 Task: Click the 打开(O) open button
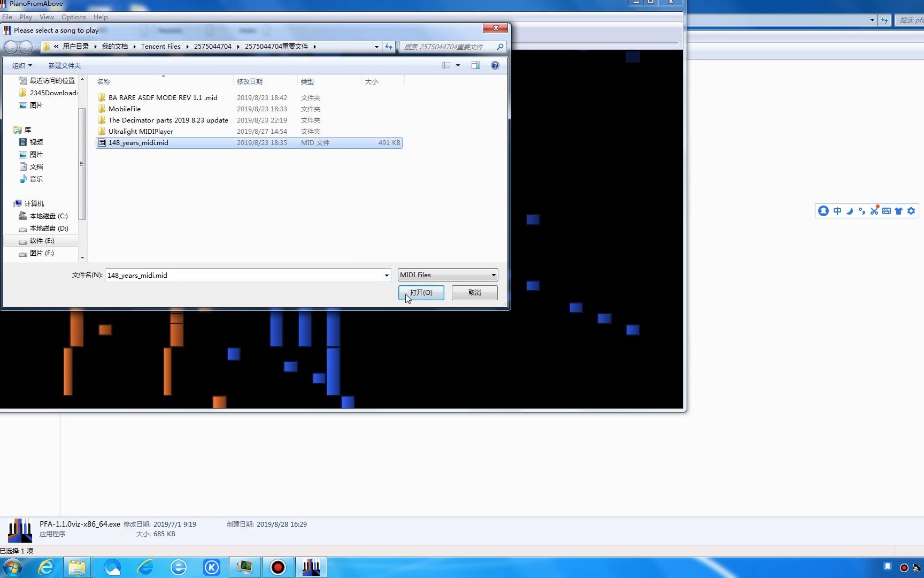click(421, 293)
